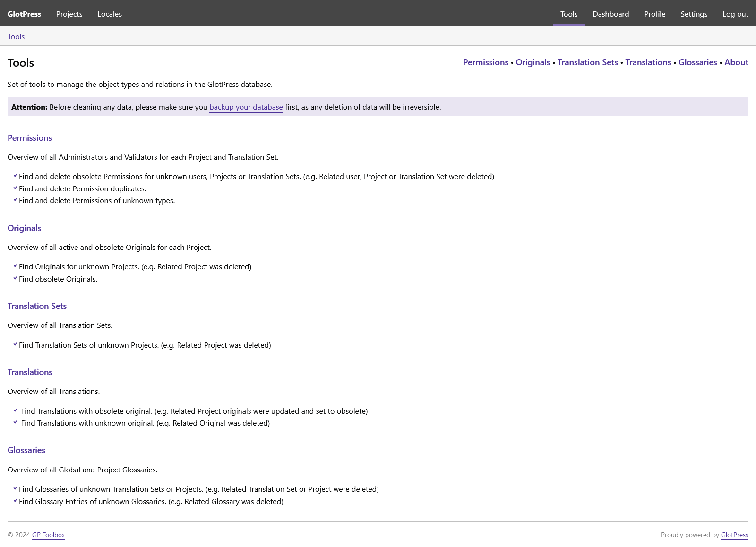Click text 'Find Glossary Entries of unknown Glossaries.'
Viewport: 756px width, 547px height.
click(x=93, y=501)
